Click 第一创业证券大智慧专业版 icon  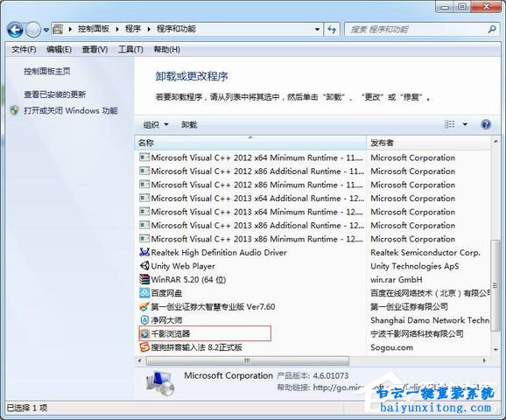coord(144,306)
